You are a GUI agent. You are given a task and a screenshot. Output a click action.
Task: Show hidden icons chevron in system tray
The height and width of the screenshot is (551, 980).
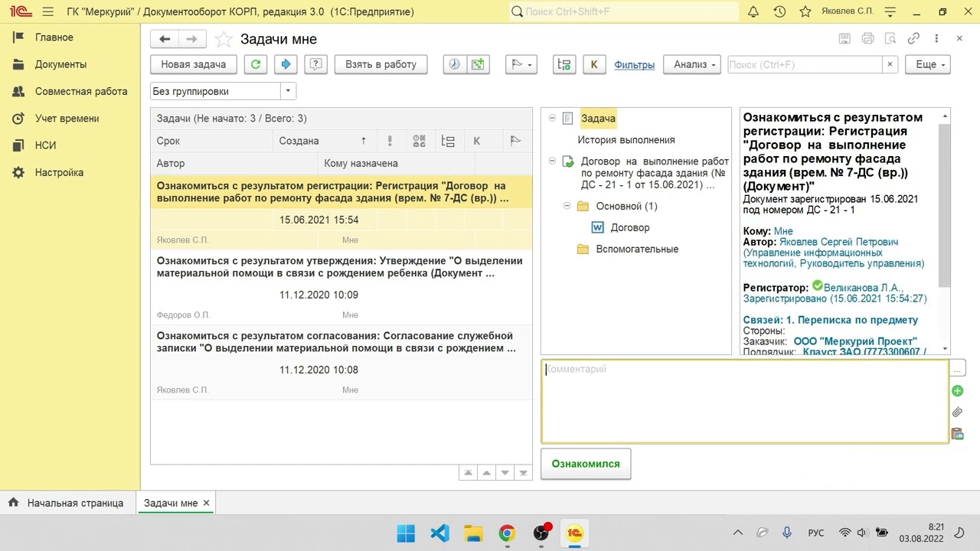coord(738,533)
